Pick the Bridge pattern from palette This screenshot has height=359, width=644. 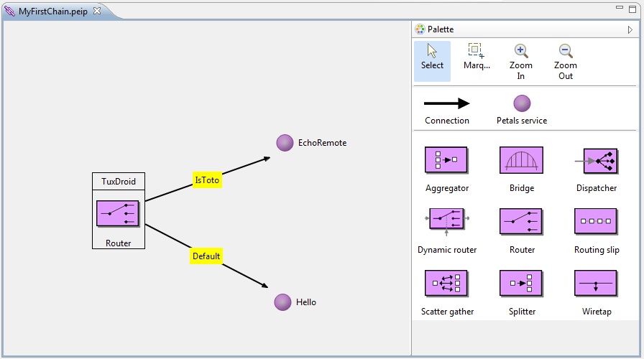521,161
